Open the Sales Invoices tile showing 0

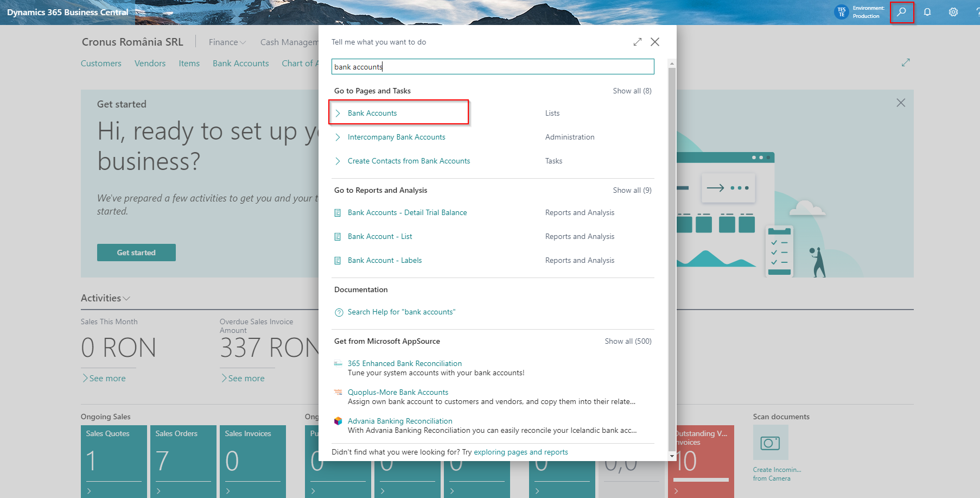tap(253, 462)
